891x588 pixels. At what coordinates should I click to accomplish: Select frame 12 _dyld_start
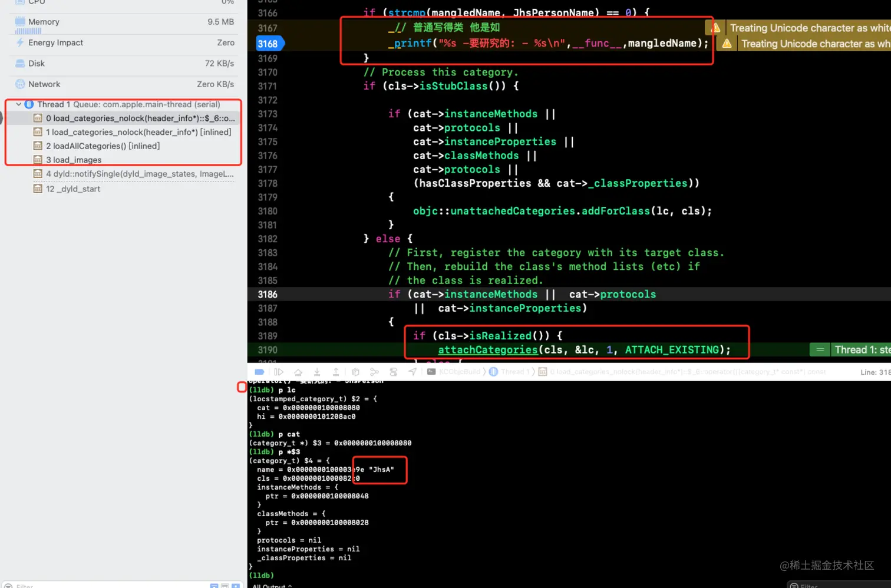tap(67, 189)
